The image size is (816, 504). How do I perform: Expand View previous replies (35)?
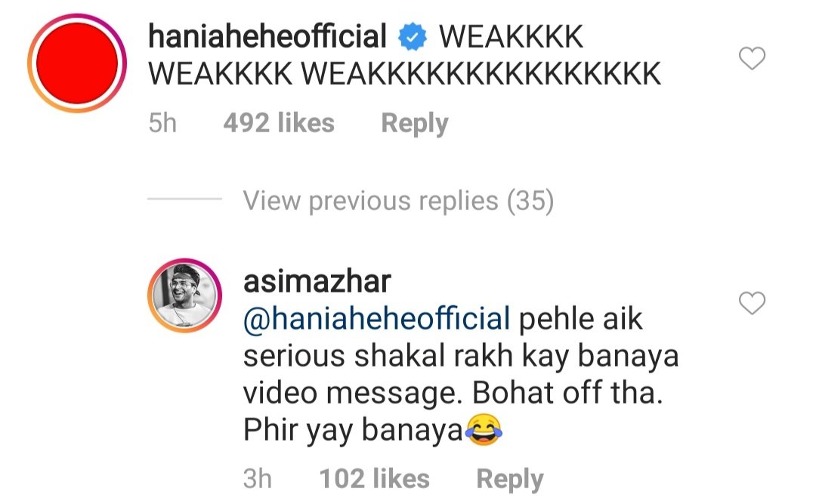coord(398,201)
